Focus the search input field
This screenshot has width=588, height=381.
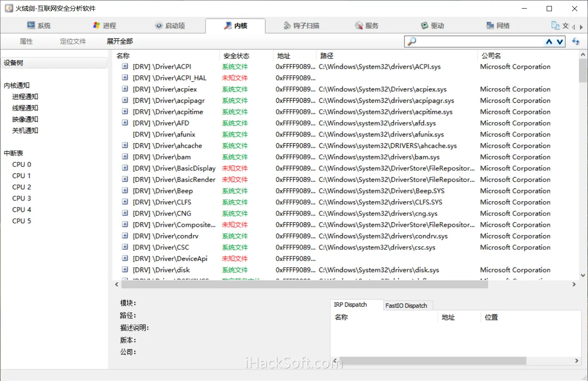click(x=480, y=42)
